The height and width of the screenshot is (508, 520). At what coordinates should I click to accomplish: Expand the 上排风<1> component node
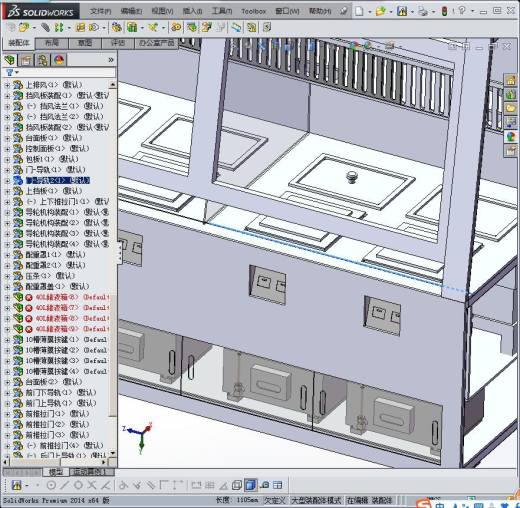tap(7, 85)
